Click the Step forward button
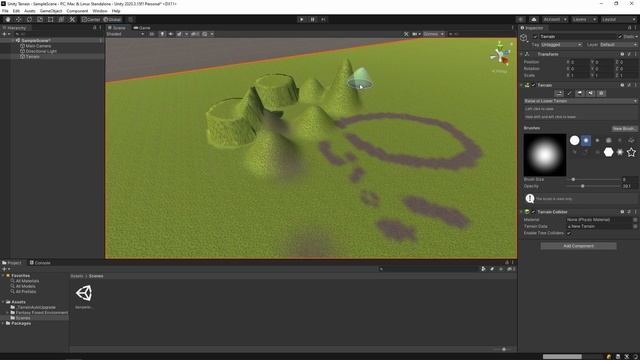 [x=323, y=19]
